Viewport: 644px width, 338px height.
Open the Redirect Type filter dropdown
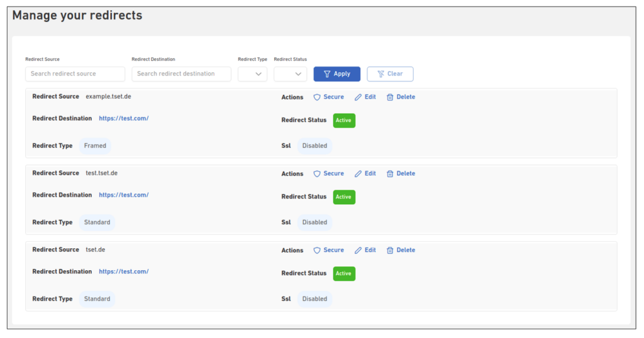[253, 74]
